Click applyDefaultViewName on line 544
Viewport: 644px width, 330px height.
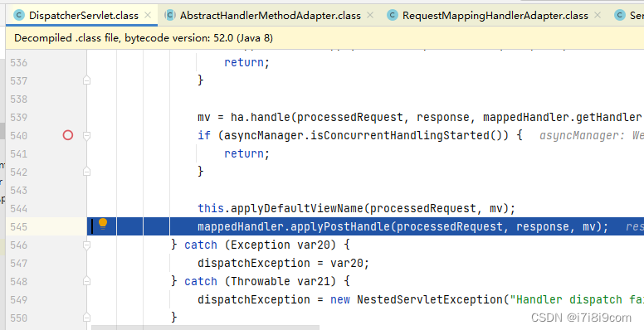point(297,208)
